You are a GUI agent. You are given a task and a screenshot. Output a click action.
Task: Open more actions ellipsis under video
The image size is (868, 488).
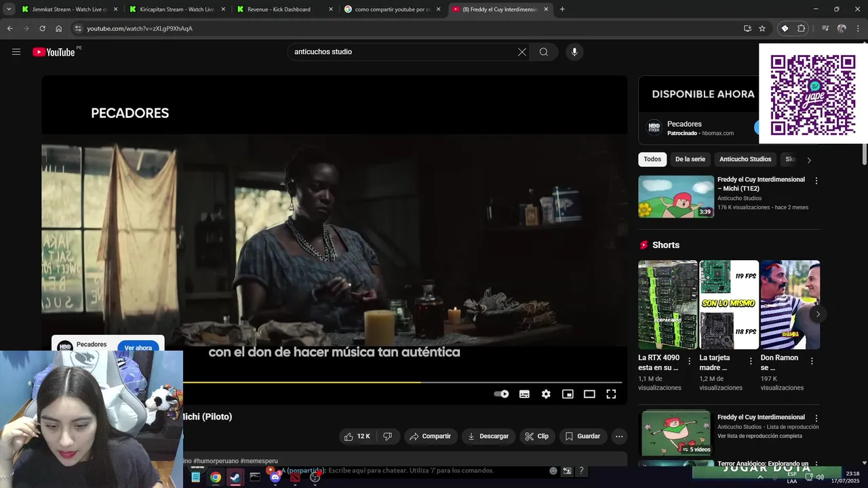tap(619, 436)
